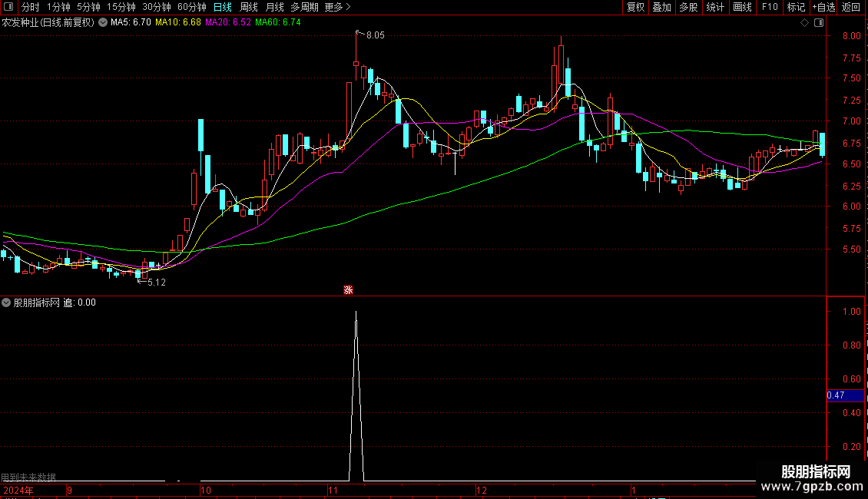The image size is (868, 499).
Task: Select the 15分钟 period tab
Action: click(x=121, y=7)
